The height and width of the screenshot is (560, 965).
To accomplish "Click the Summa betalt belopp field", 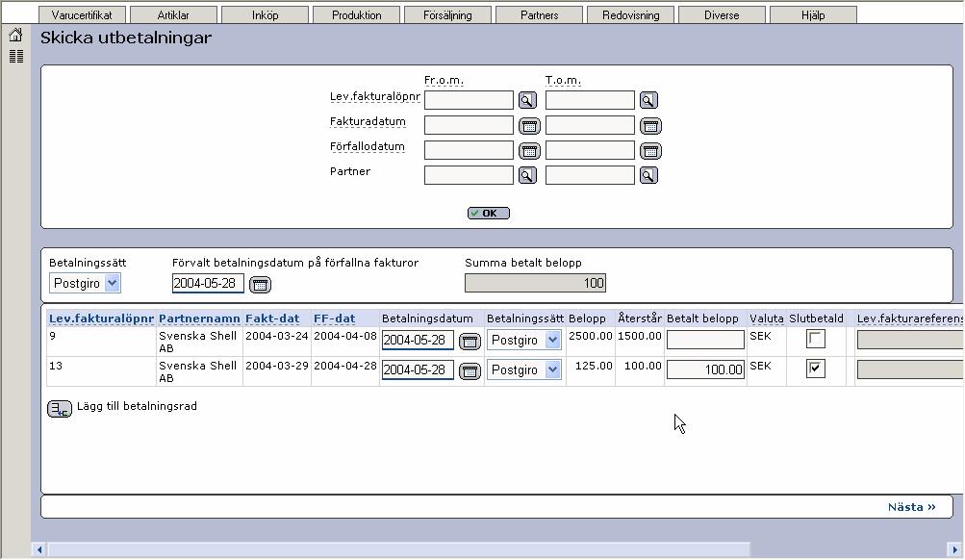I will pyautogui.click(x=536, y=283).
